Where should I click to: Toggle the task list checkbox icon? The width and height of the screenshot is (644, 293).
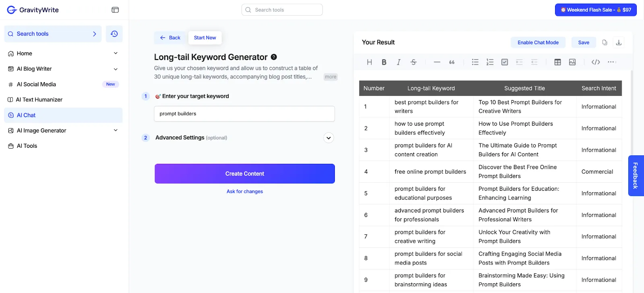point(505,62)
